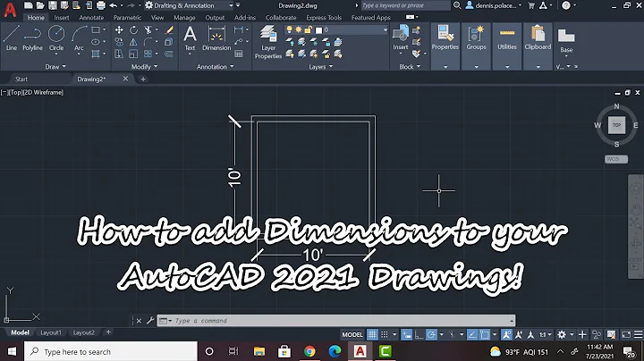Toggle object snap tracking in status bar
644x361 pixels.
point(472,334)
